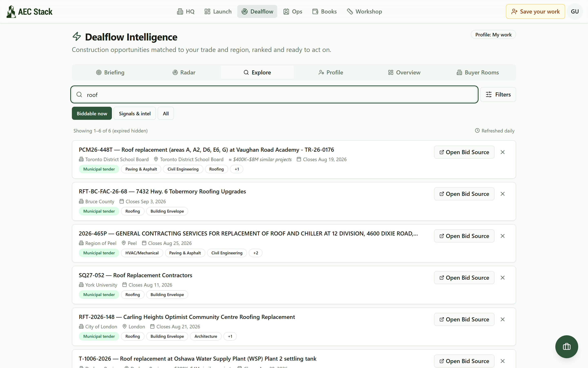Select the Biddable now filter
588x368 pixels.
(x=92, y=113)
